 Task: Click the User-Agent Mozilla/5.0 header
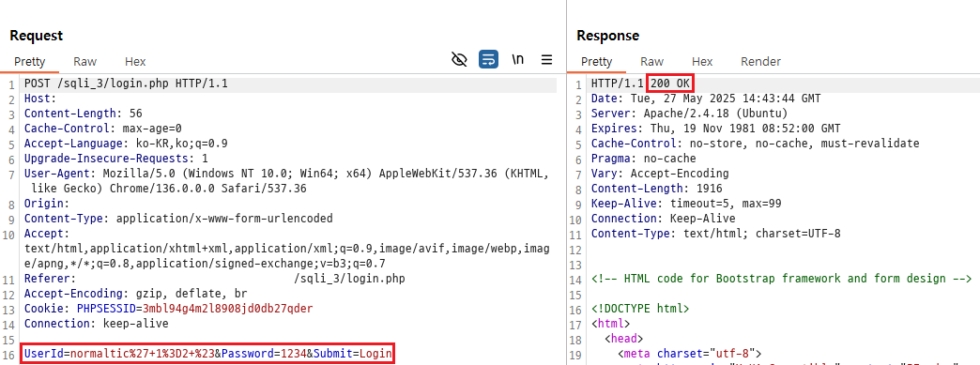pos(286,181)
